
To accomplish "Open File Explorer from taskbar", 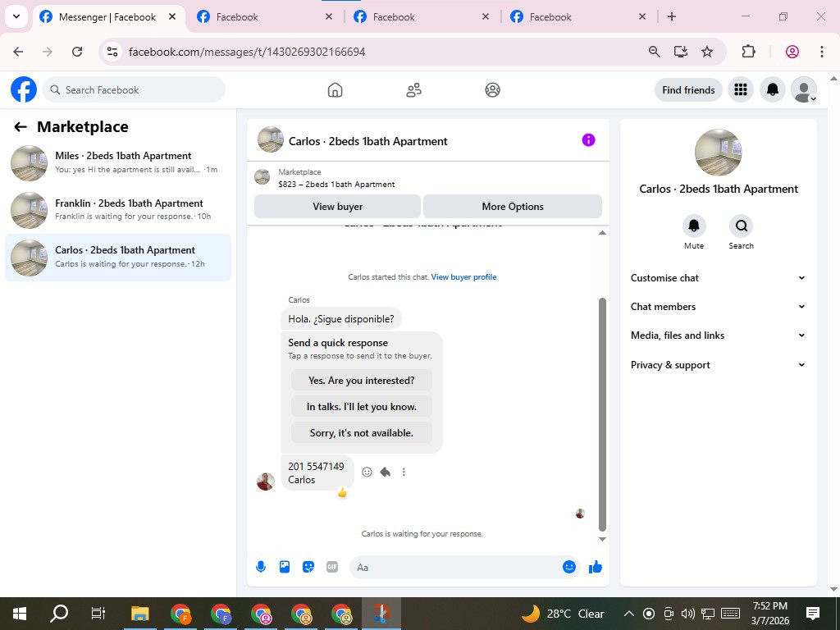I will pyautogui.click(x=139, y=614).
